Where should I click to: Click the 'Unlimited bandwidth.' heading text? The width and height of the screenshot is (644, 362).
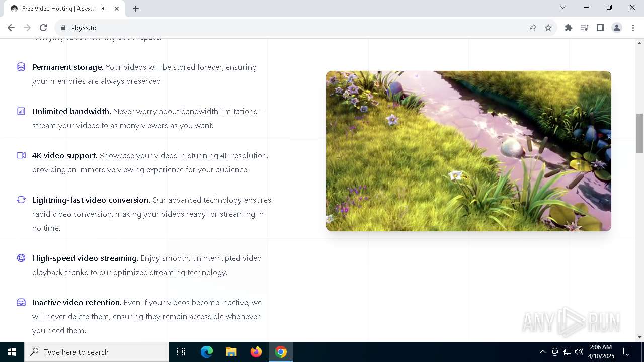tap(71, 111)
